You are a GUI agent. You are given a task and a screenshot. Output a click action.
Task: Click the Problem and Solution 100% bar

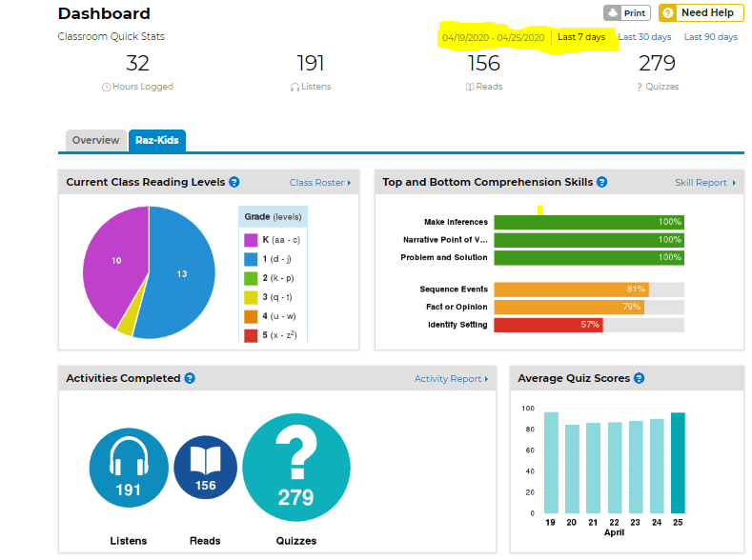[589, 258]
